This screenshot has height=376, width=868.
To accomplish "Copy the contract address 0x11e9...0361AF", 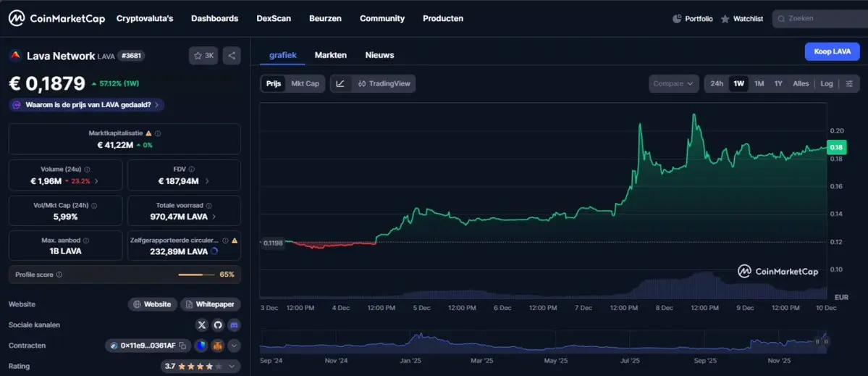I will click(182, 346).
